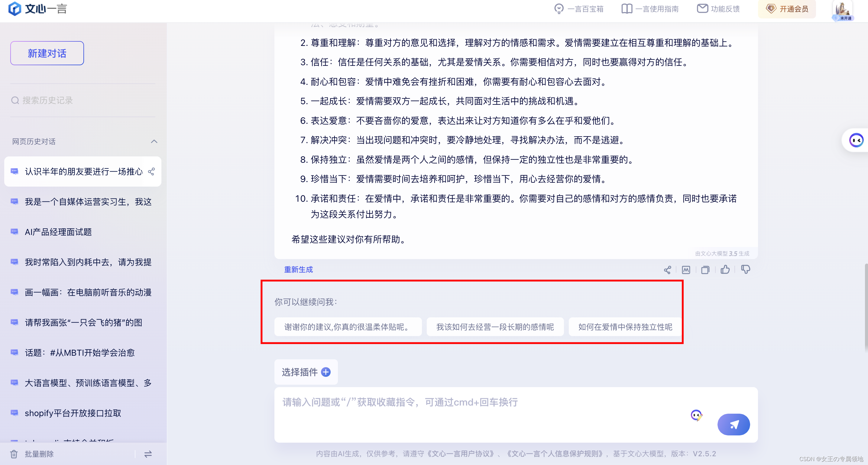Share the selected conversation in sidebar
Image resolution: width=868 pixels, height=465 pixels.
point(151,172)
